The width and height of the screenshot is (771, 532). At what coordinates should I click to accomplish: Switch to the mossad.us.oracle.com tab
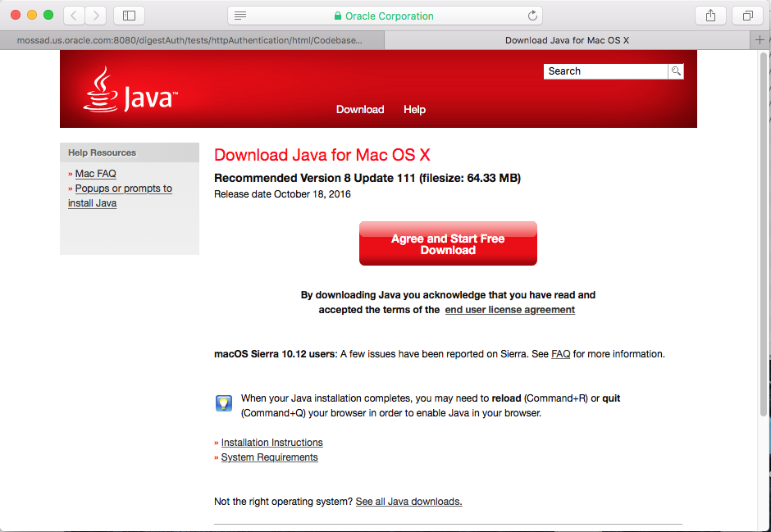click(x=191, y=40)
